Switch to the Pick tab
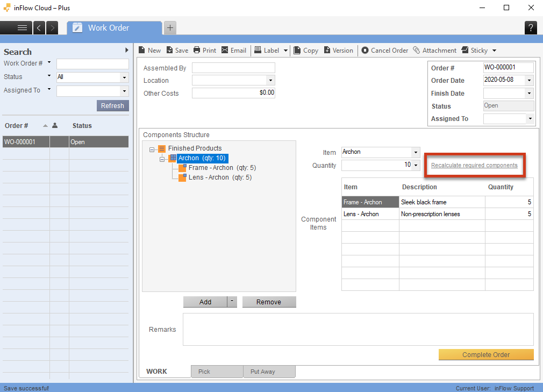The width and height of the screenshot is (543, 392). 217,372
